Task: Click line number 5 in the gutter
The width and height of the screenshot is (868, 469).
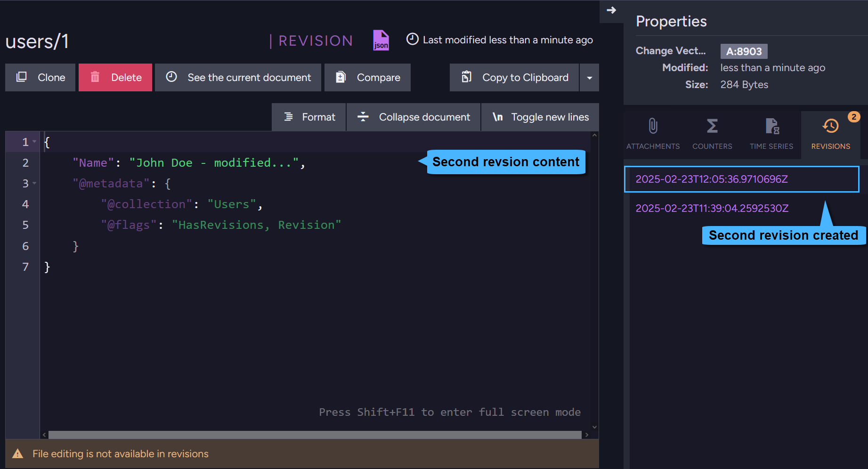Action: [x=25, y=225]
